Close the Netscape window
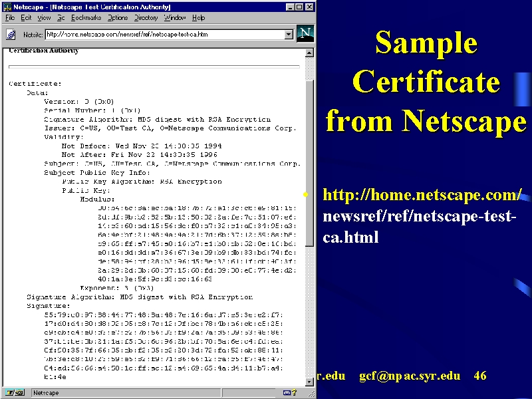 point(309,7)
